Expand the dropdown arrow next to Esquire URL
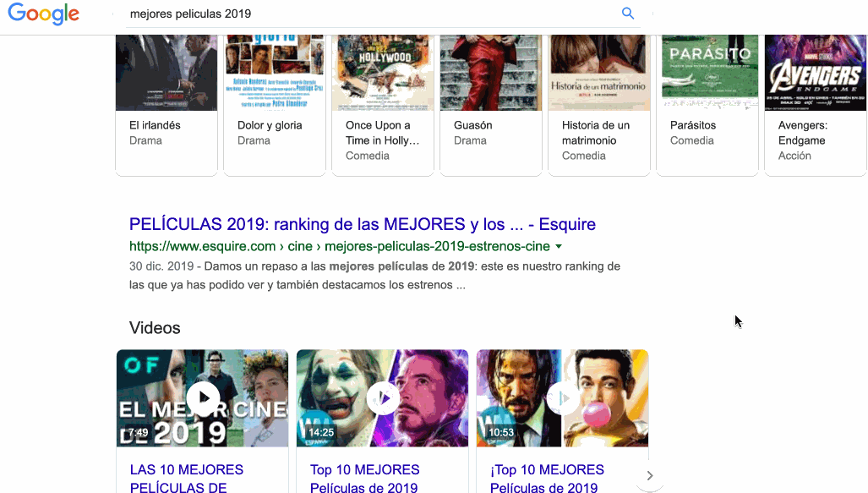The width and height of the screenshot is (868, 493). coord(559,247)
